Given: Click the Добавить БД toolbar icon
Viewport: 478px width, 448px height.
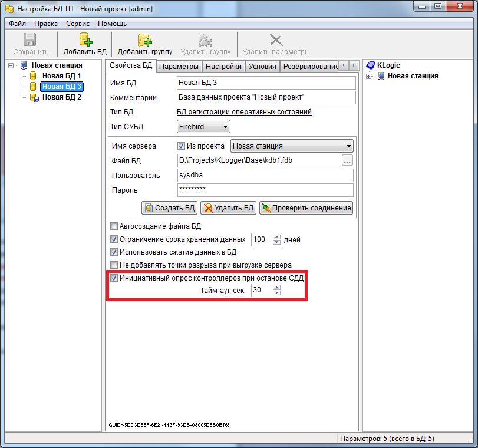Looking at the screenshot, I should click(85, 40).
